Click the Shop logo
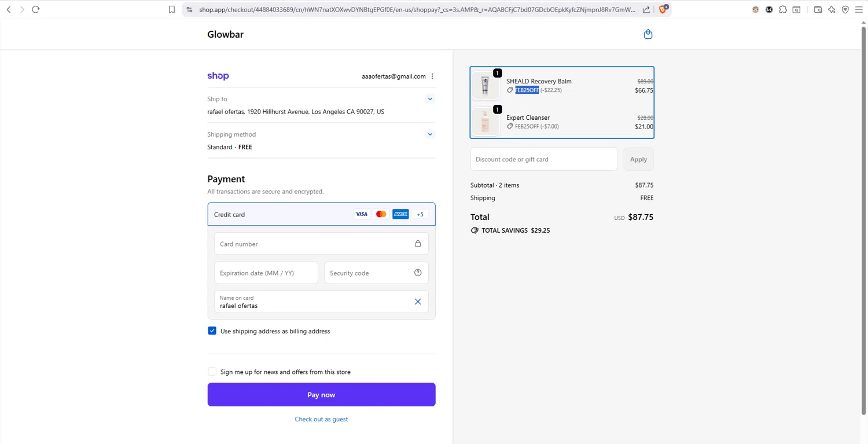This screenshot has height=444, width=868. pos(218,76)
